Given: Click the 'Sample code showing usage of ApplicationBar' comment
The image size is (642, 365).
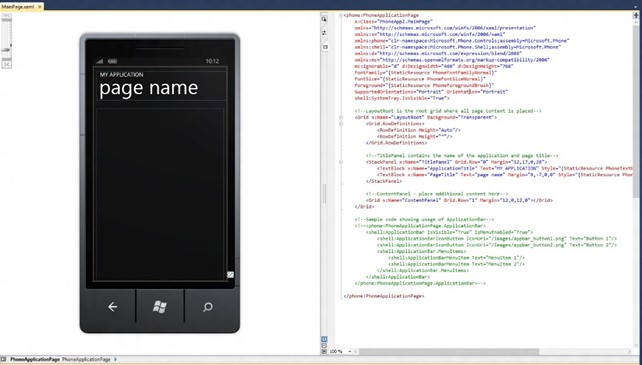Looking at the screenshot, I should [425, 219].
